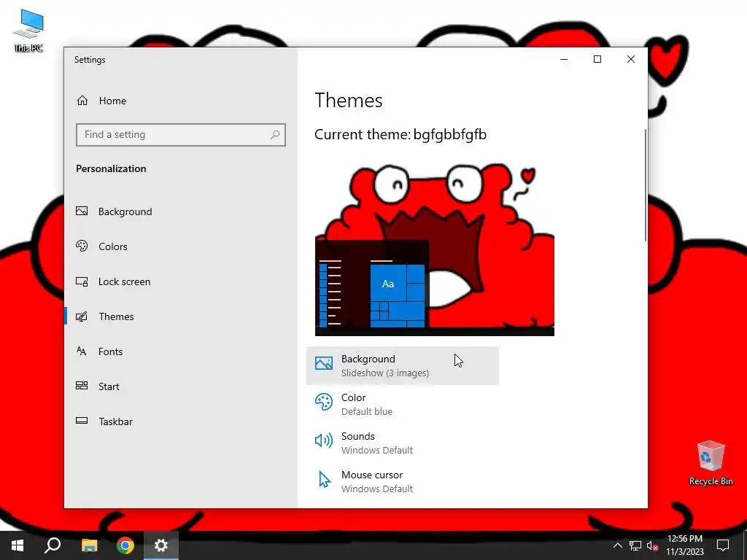Click the Start tiles icon in sidebar
Screen dimensions: 747x560
click(82, 386)
